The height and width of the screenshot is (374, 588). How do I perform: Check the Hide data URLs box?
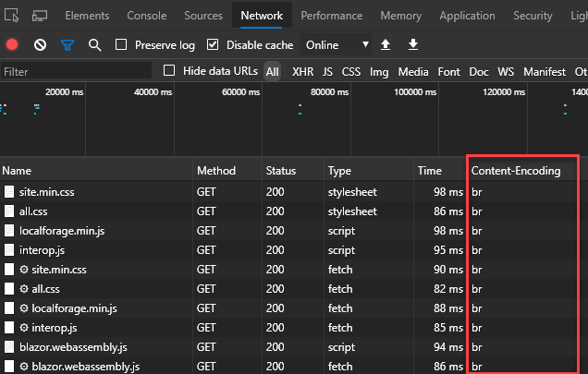pyautogui.click(x=169, y=71)
